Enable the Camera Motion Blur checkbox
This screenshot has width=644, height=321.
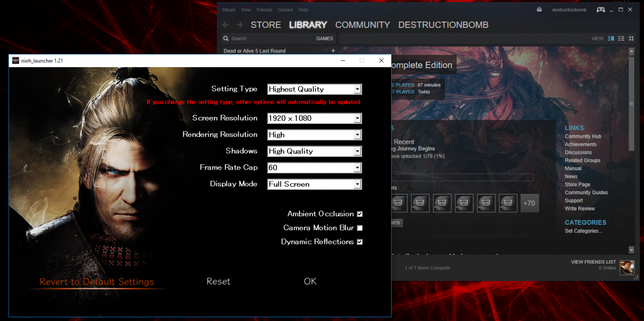click(360, 228)
